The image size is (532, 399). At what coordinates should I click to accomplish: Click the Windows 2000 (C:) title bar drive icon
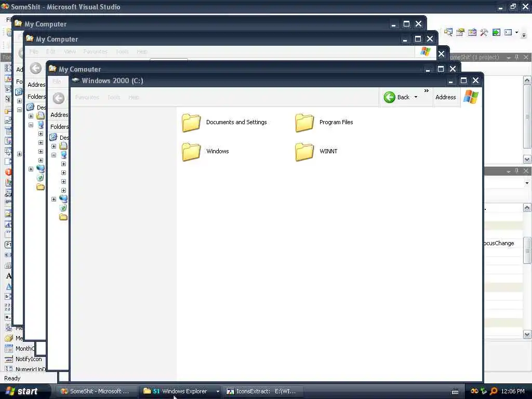[x=75, y=81]
